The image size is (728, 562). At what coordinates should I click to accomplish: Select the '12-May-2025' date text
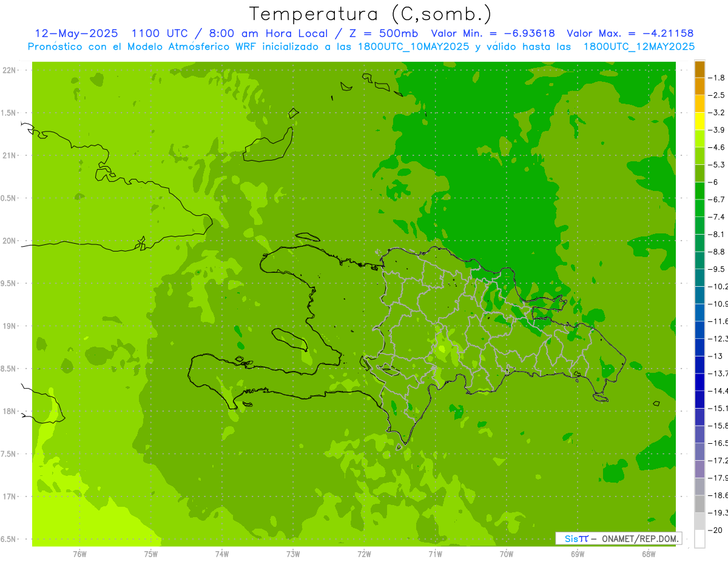point(77,33)
